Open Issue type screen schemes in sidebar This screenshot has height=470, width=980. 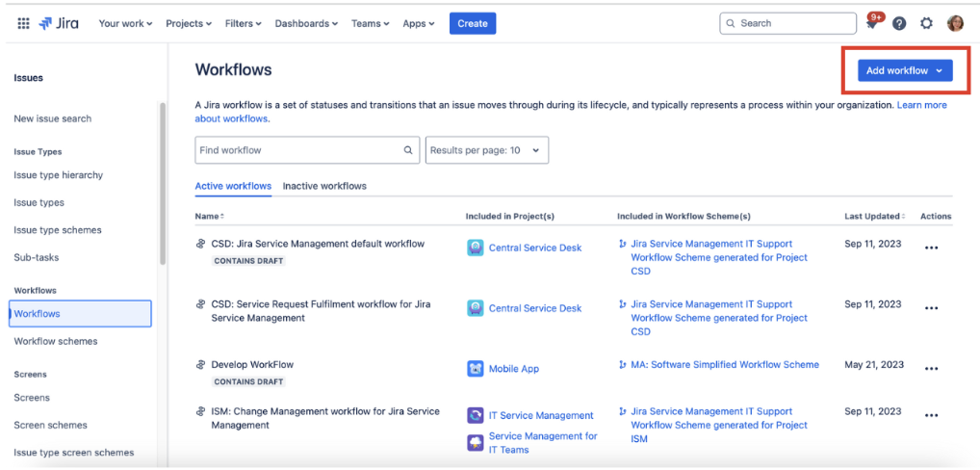74,453
